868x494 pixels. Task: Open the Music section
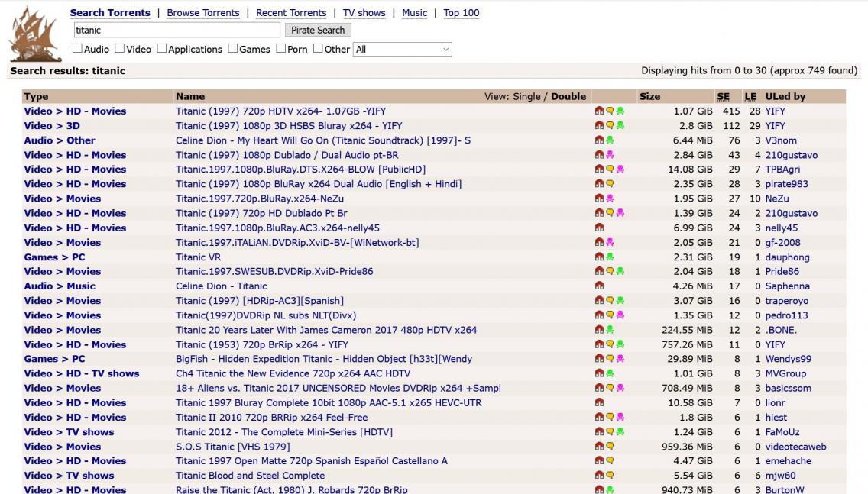click(x=415, y=13)
